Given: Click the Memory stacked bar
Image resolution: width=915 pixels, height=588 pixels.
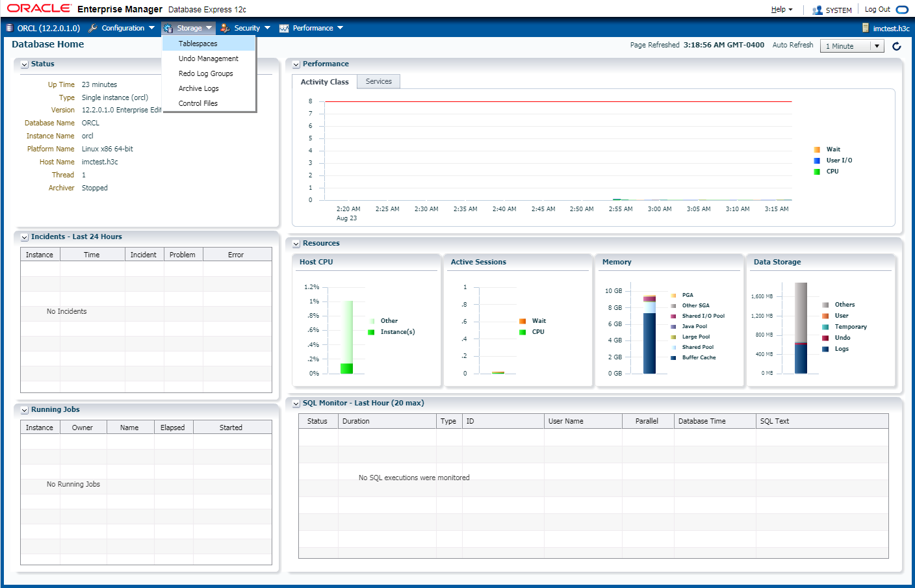Looking at the screenshot, I should pyautogui.click(x=649, y=334).
